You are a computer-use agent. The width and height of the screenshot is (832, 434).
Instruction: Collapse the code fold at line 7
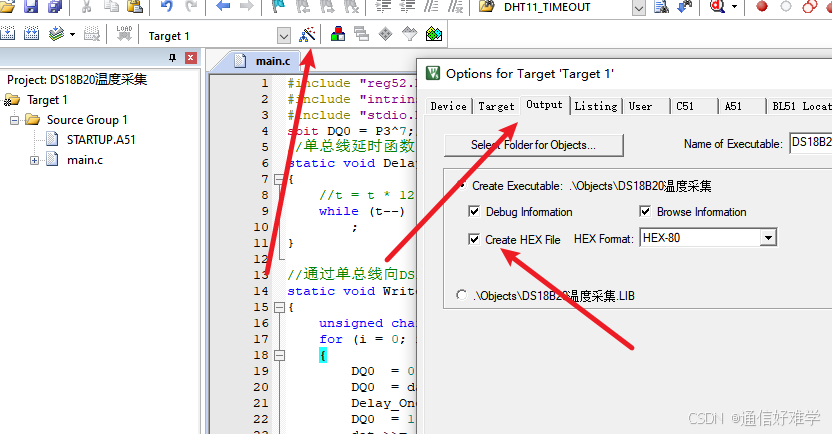(279, 179)
